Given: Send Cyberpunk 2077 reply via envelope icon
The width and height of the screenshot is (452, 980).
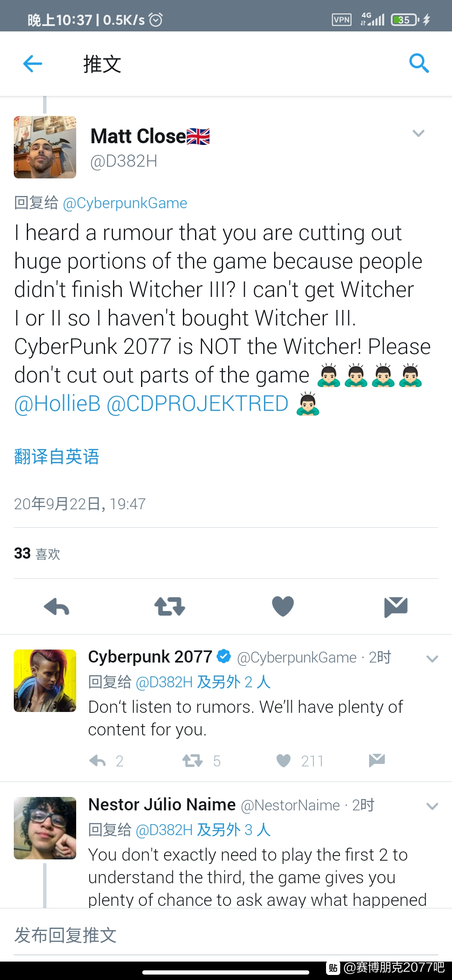Looking at the screenshot, I should click(x=377, y=760).
